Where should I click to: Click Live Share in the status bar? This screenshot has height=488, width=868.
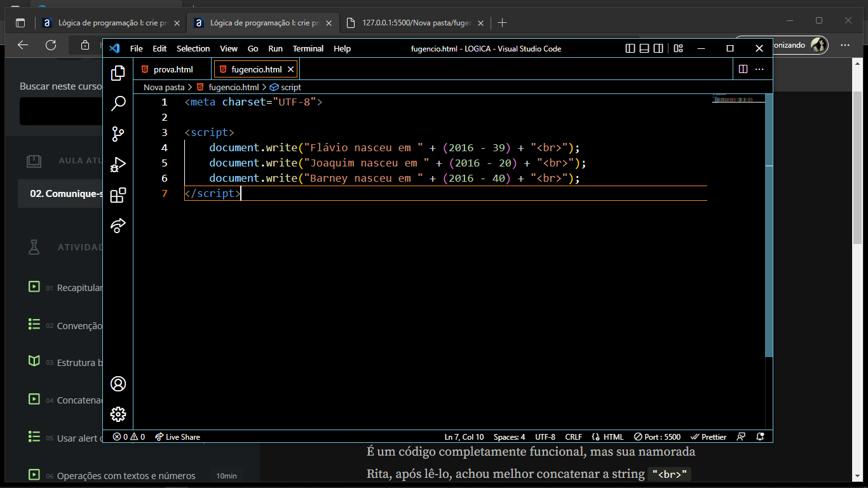pyautogui.click(x=177, y=437)
